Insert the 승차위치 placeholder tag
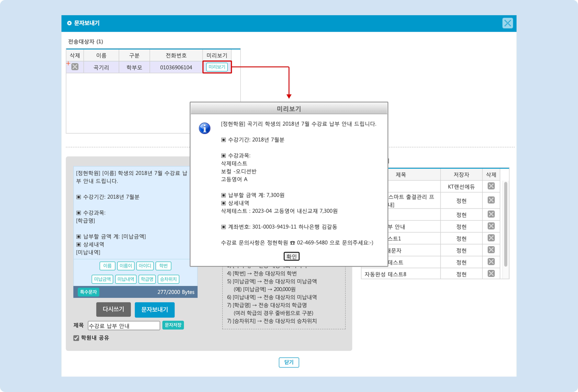Image resolution: width=578 pixels, height=392 pixels. pyautogui.click(x=168, y=279)
